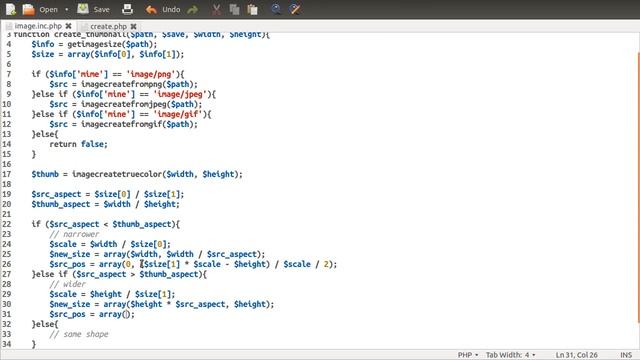This screenshot has width=640, height=360.
Task: Click 'imagecreatefromjpeg($path)' on line 10
Action: click(140, 104)
